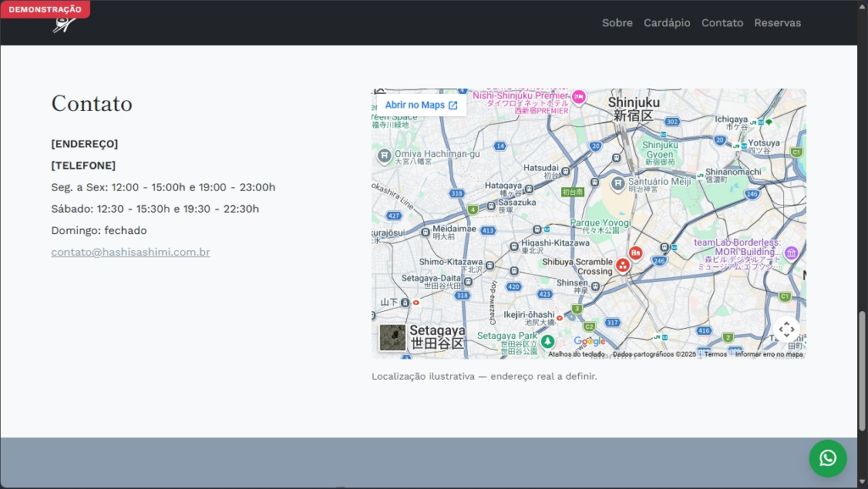Viewport: 868px width, 489px height.
Task: Click the Setagaya Park green marker
Action: click(x=548, y=341)
